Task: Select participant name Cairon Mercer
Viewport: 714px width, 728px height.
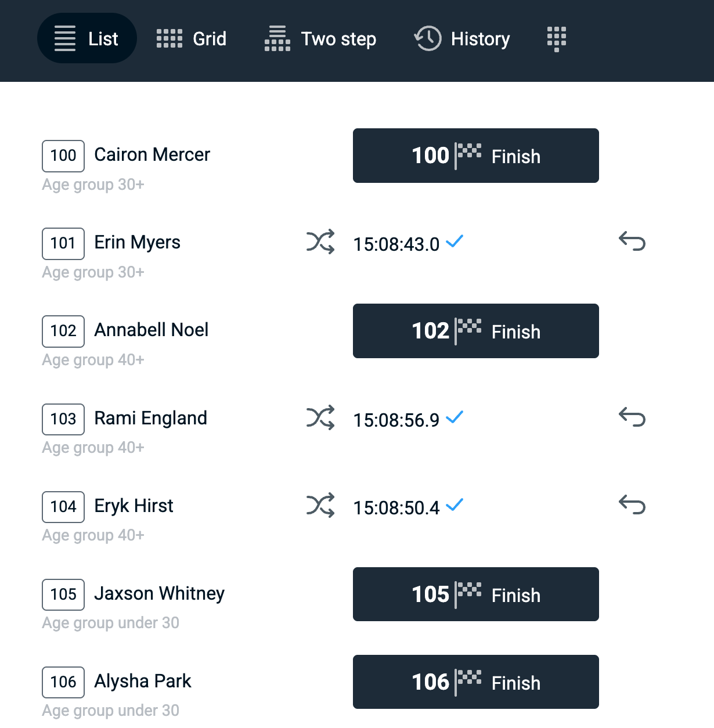Action: 152,155
